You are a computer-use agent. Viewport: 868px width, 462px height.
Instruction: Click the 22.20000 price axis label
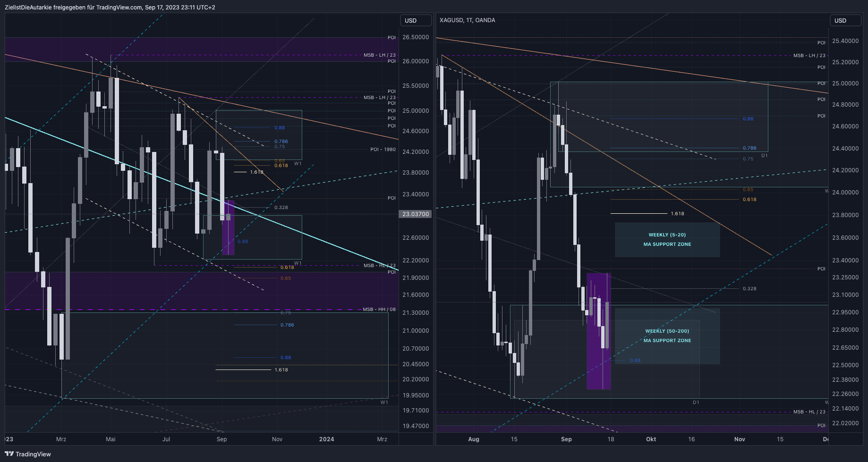point(416,260)
